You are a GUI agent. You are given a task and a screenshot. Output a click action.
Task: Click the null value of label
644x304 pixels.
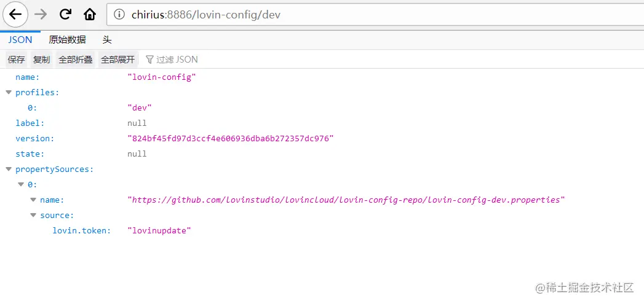click(x=137, y=123)
